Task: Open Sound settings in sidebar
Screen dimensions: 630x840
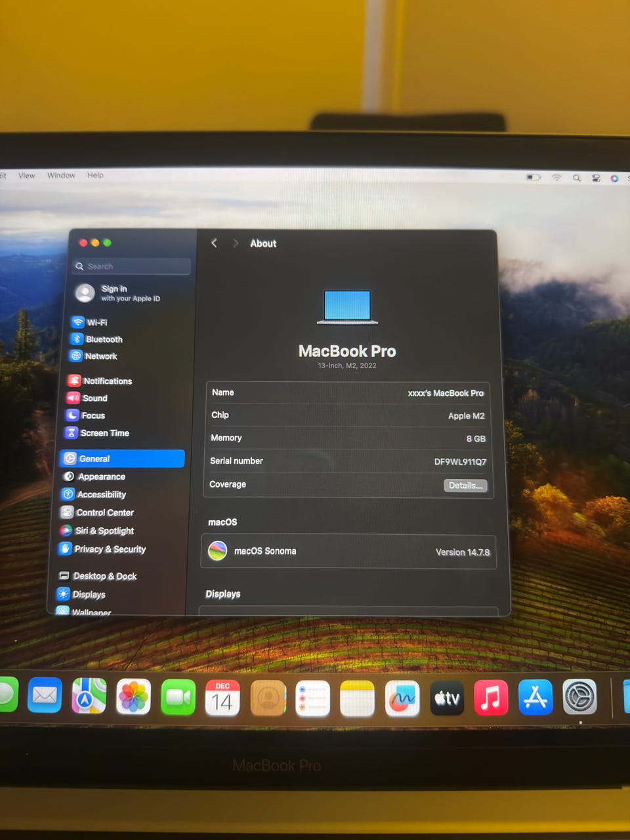Action: (x=87, y=398)
